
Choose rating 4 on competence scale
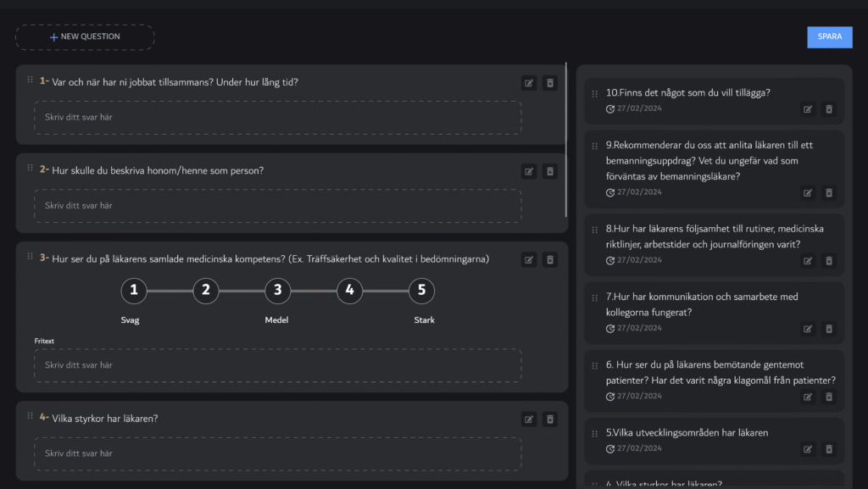(350, 292)
